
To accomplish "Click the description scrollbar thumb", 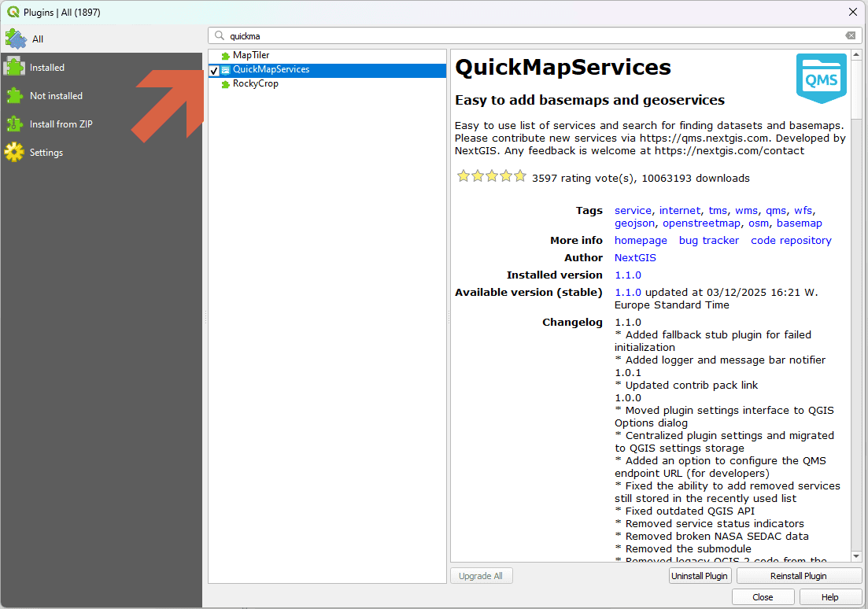I will coord(856,89).
